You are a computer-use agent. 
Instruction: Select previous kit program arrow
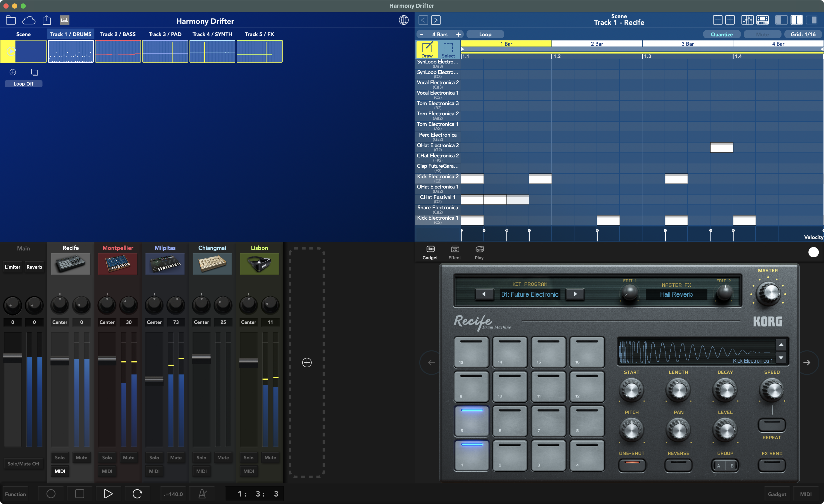click(x=484, y=294)
